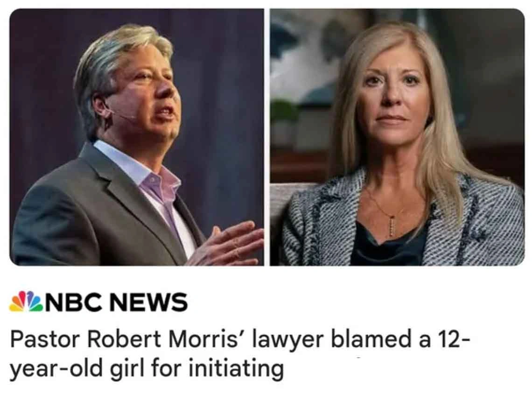
Task: Click the word "Pastor" starting the headline
Action: click(x=45, y=339)
